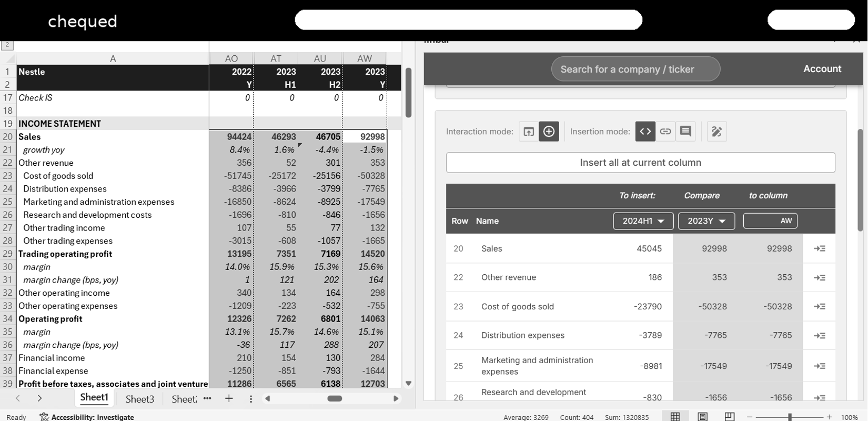Click the zoom slider handle

pos(790,417)
